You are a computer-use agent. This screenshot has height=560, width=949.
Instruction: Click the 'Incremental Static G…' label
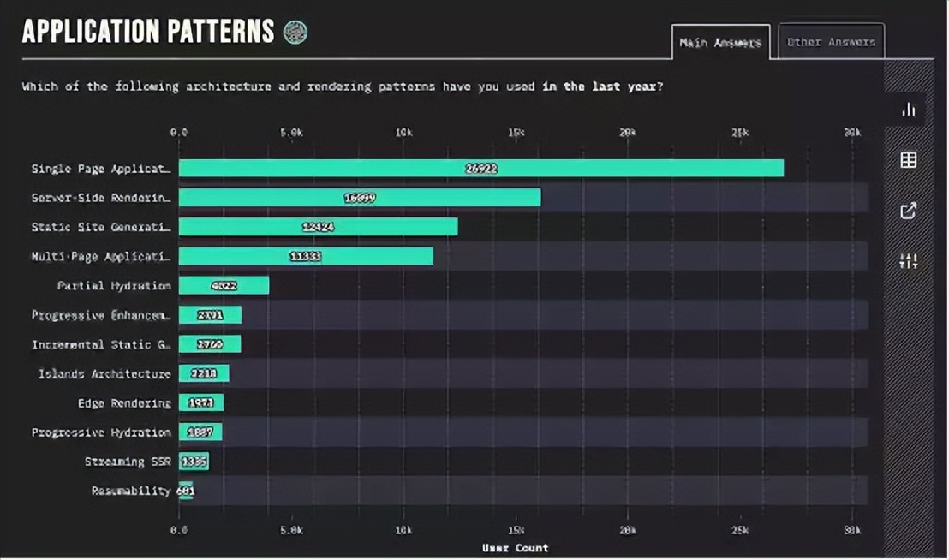[x=100, y=344]
